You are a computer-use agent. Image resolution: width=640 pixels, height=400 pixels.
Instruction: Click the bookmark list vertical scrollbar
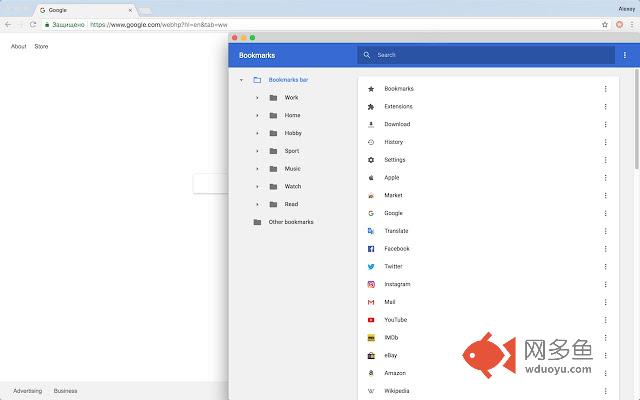click(x=637, y=118)
